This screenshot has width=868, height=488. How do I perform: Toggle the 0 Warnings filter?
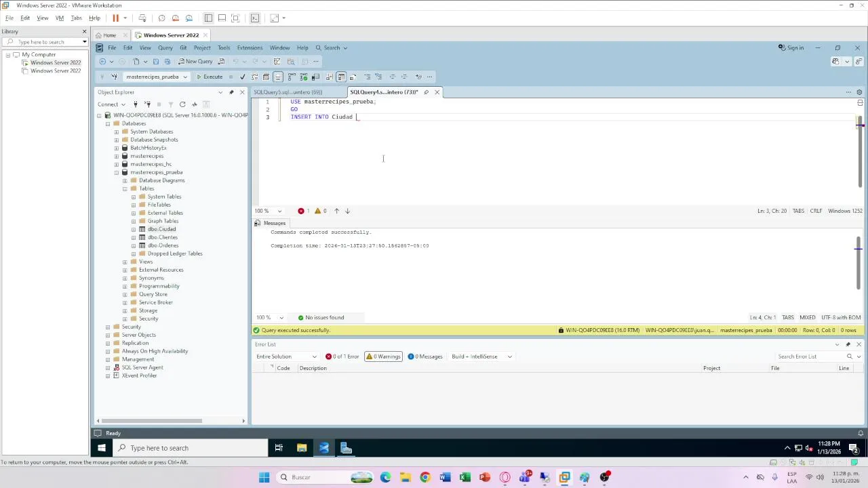[x=384, y=357]
